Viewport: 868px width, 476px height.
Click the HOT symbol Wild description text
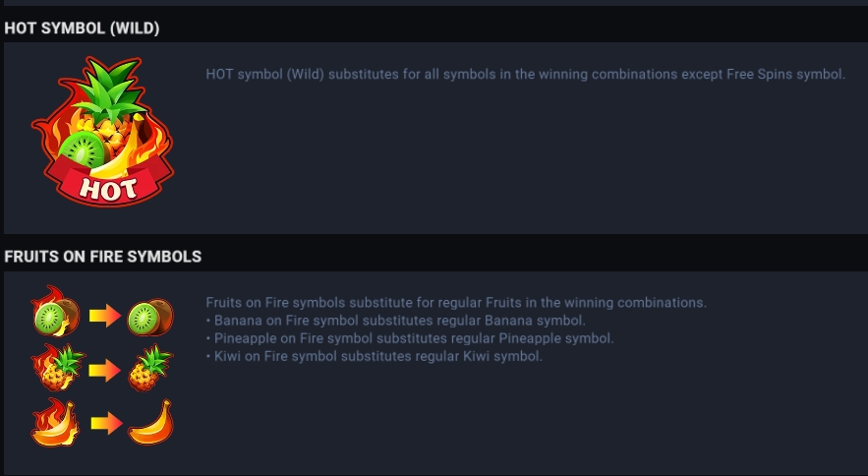[x=525, y=75]
